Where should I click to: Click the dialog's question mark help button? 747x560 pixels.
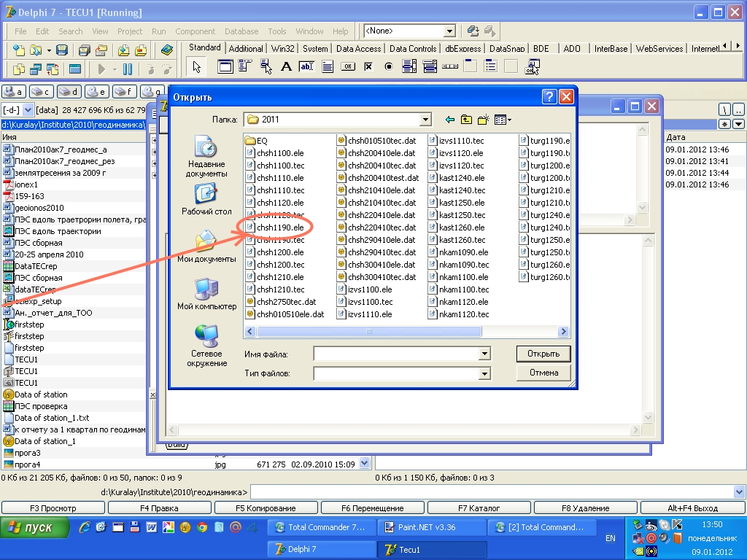tap(549, 97)
